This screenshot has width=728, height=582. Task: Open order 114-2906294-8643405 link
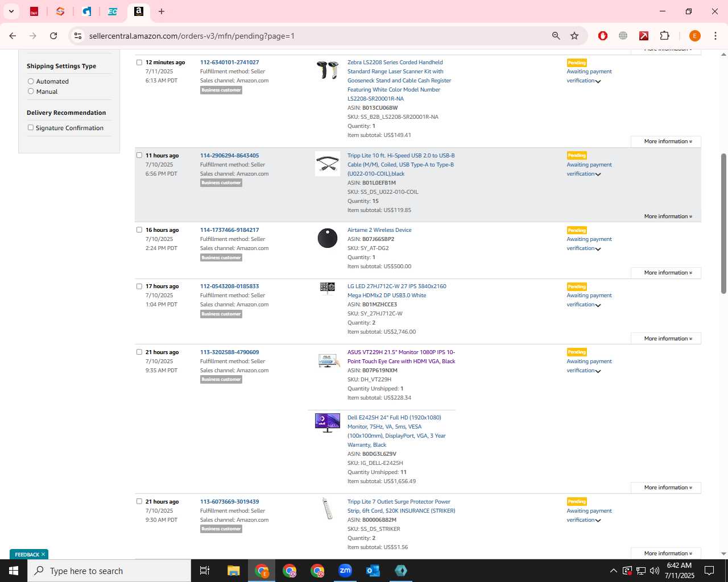[x=229, y=156]
